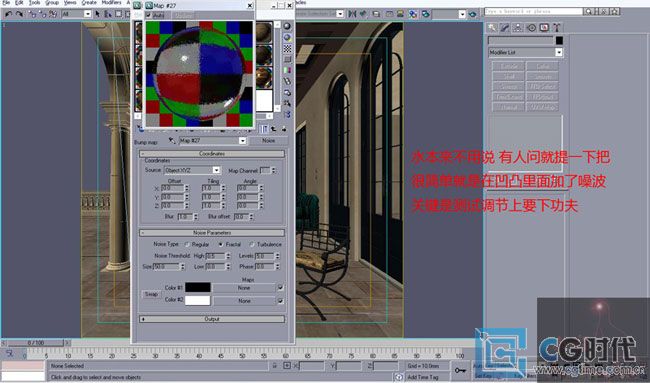The width and height of the screenshot is (650, 383).
Task: Click the keyword search field
Action: pyautogui.click(x=534, y=12)
